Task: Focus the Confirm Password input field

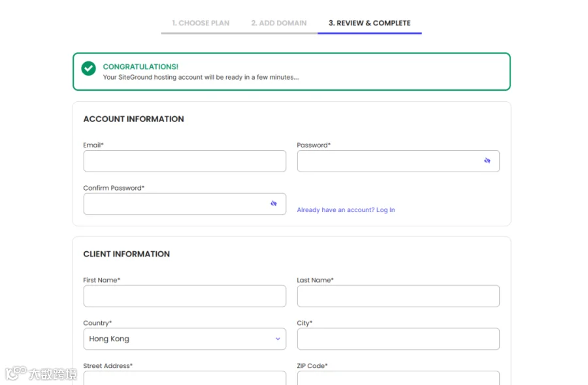Action: click(184, 204)
